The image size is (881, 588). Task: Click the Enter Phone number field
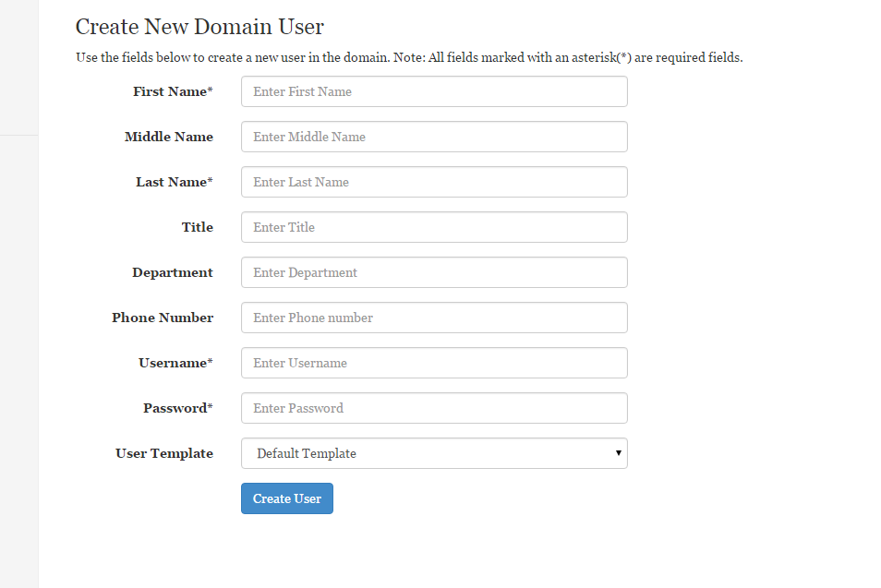click(x=434, y=318)
